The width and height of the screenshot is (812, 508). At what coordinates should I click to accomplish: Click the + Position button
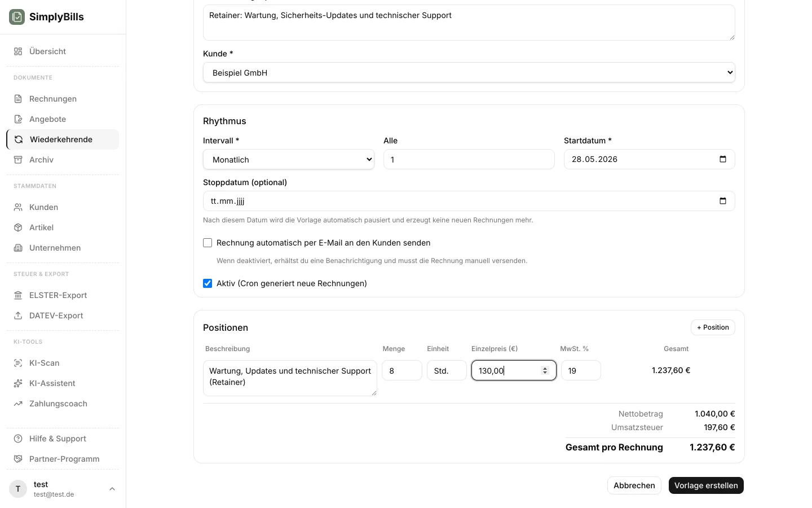(713, 327)
